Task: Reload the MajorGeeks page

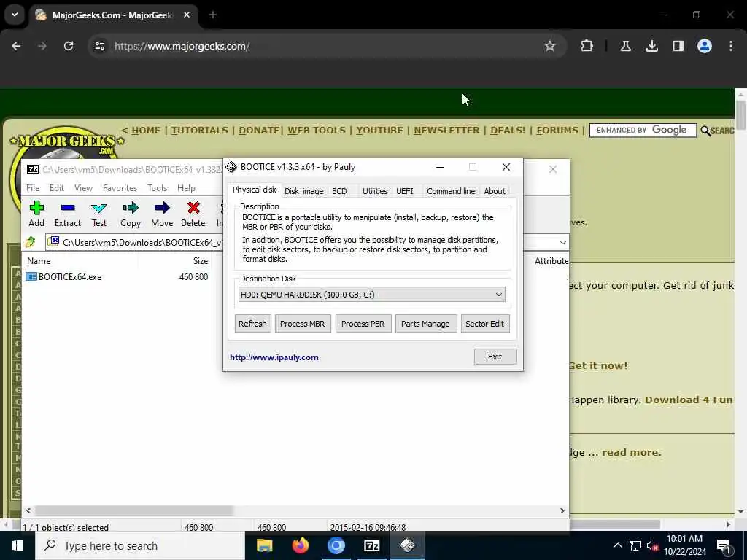Action: click(69, 46)
